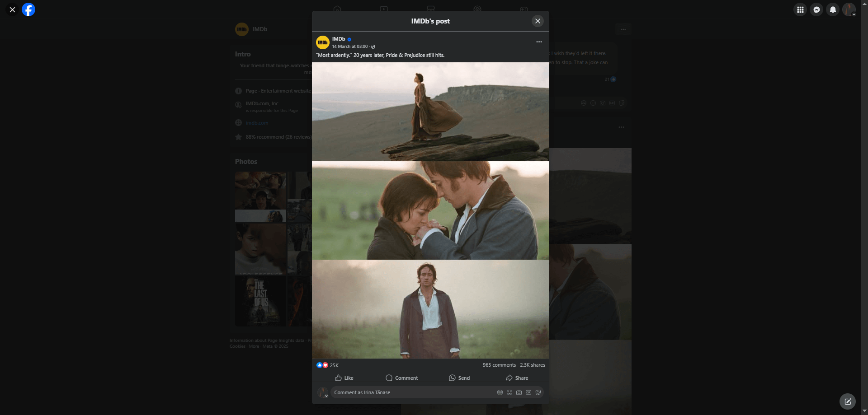Click the 'Comment as Irina Tănase' field
Viewport: 868px width, 415px height.
click(407, 392)
